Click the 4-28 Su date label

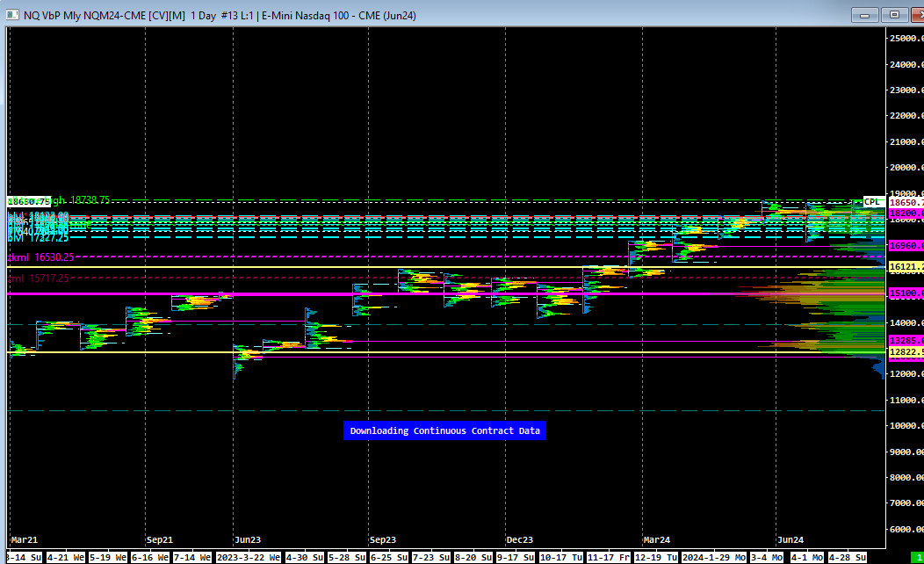coord(848,558)
